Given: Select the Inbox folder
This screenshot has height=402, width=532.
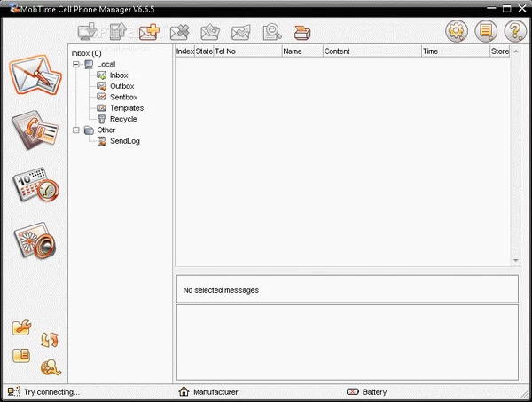Looking at the screenshot, I should click(x=119, y=75).
